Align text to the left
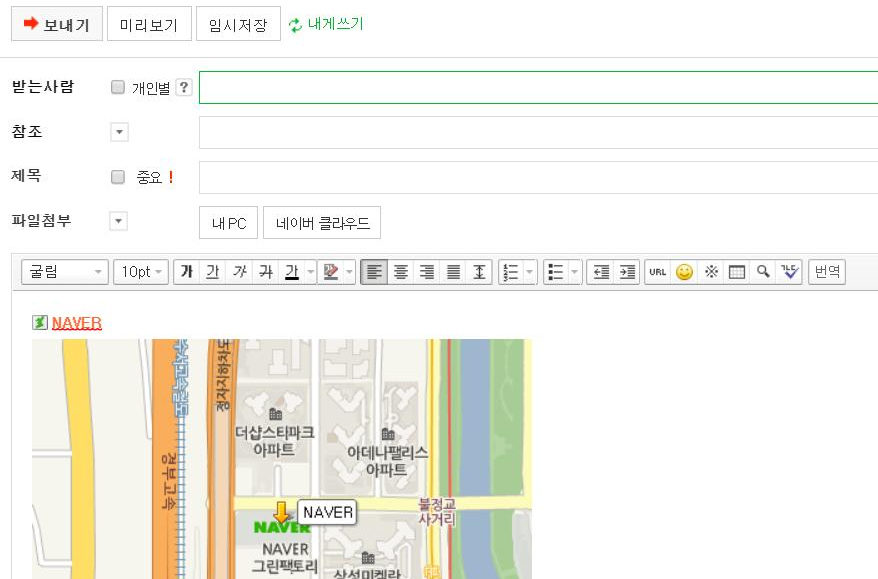 click(x=374, y=272)
